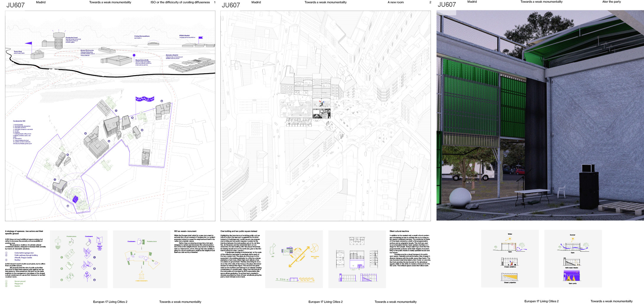Click the purple dot above Museo Reina Sofía

pos(134,55)
